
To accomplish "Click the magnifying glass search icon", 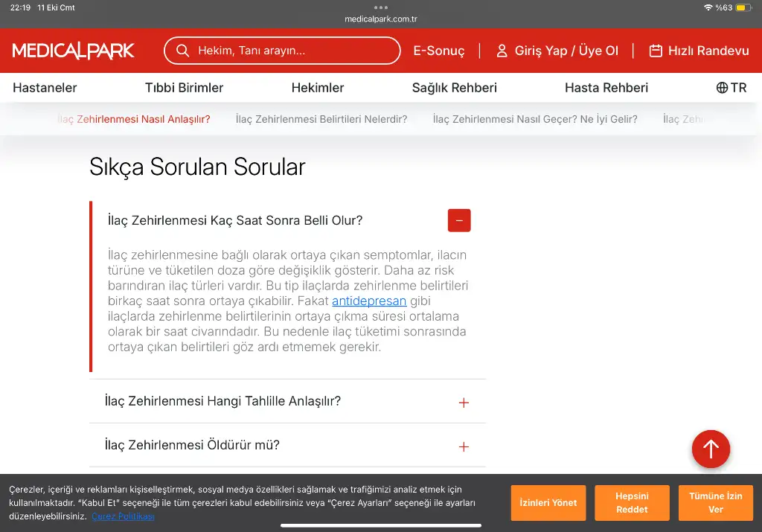I will pos(182,51).
